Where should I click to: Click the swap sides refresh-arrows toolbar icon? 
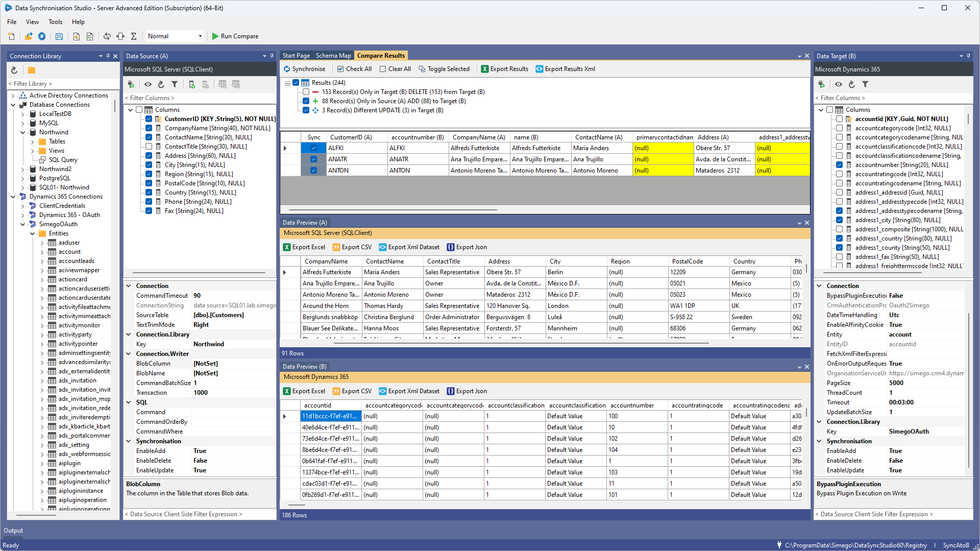click(x=107, y=36)
